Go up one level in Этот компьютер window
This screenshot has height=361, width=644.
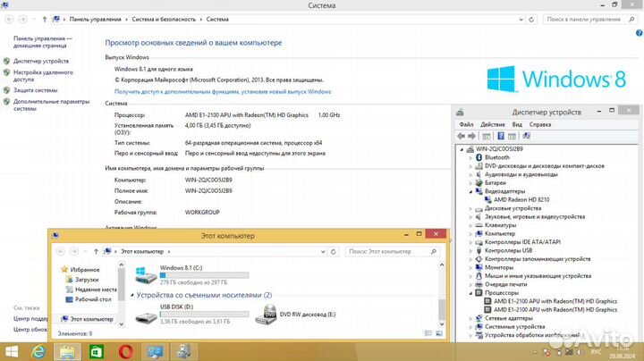96,251
